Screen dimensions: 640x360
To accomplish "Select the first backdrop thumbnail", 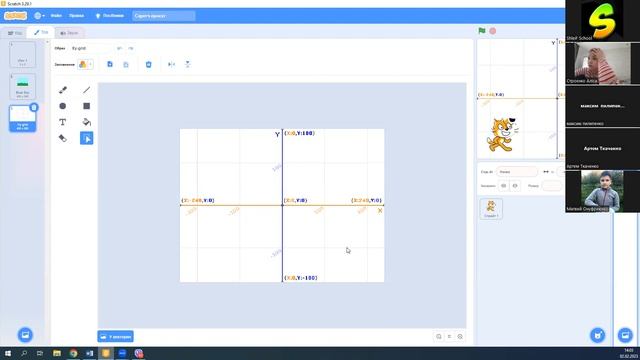I will [x=22, y=54].
